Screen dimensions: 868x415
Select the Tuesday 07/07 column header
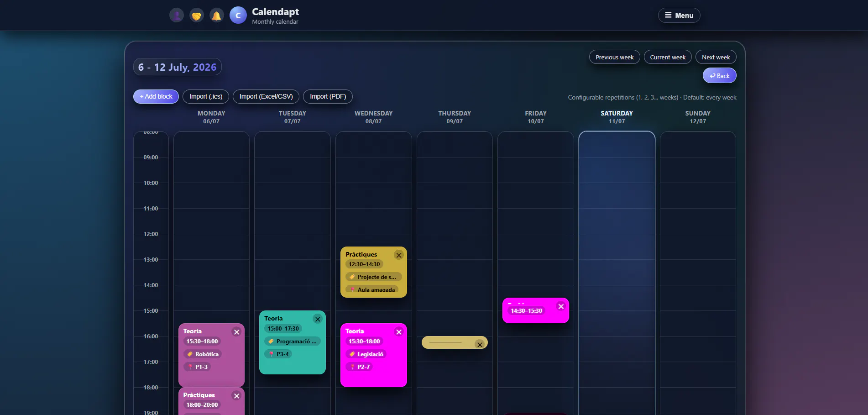[x=293, y=117]
